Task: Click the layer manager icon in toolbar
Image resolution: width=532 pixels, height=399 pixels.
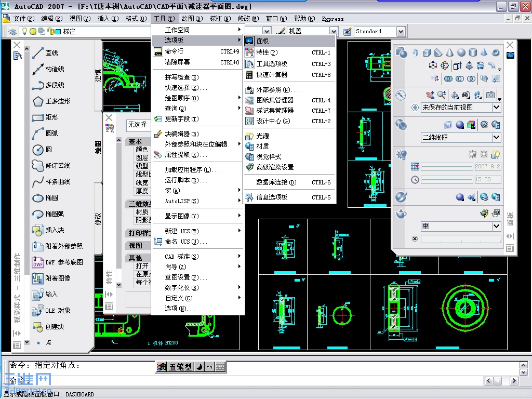Action: (x=12, y=32)
